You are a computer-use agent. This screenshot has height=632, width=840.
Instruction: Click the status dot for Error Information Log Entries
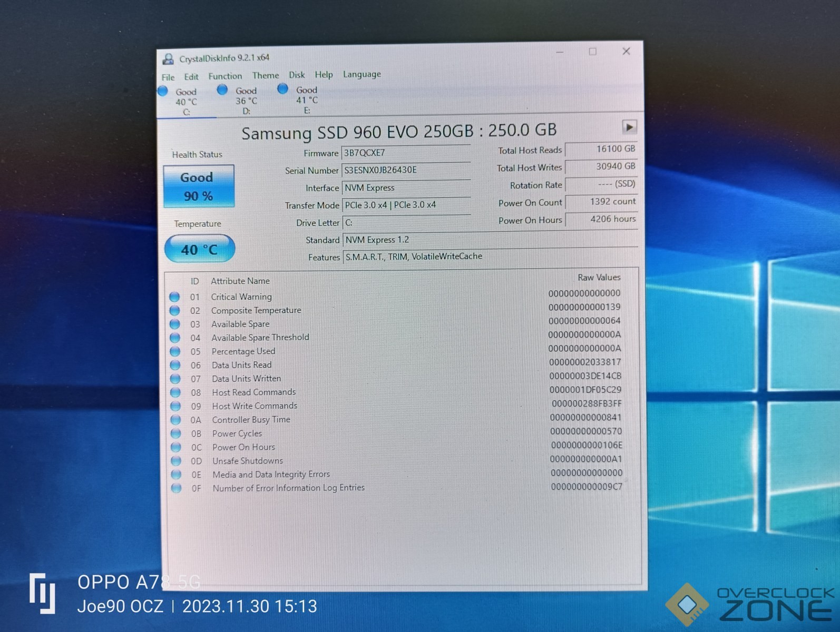coord(176,488)
